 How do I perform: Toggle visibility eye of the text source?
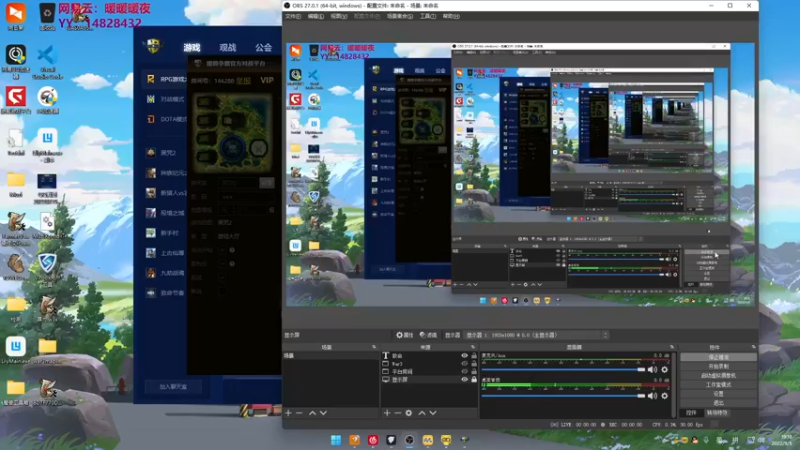click(464, 356)
